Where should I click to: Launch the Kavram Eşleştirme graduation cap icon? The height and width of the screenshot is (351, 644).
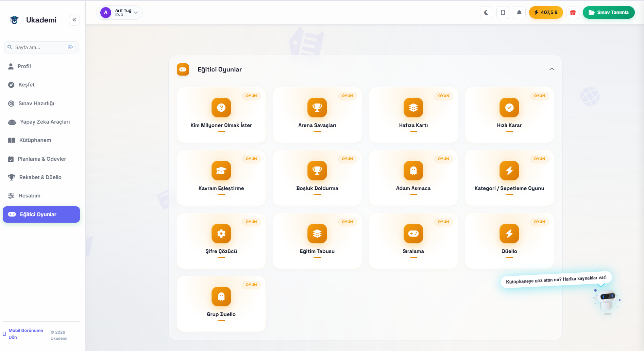[221, 171]
